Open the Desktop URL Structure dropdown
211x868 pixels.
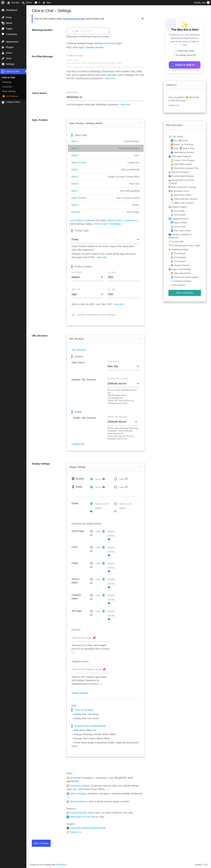point(124,383)
